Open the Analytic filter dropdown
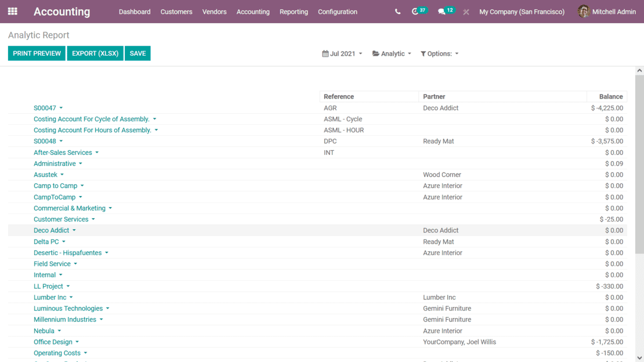Screen dimensions: 644x362 click(392, 54)
